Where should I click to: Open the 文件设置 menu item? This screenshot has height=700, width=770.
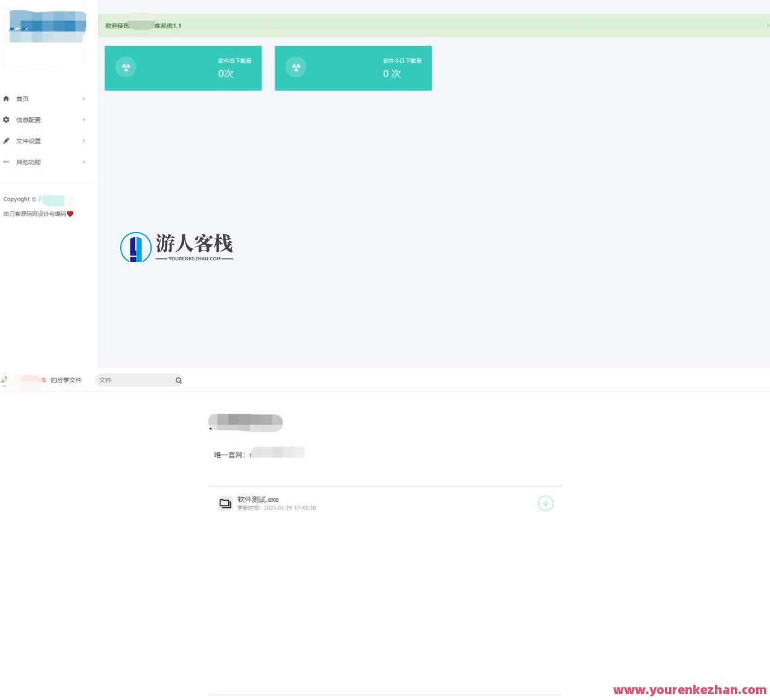click(28, 141)
